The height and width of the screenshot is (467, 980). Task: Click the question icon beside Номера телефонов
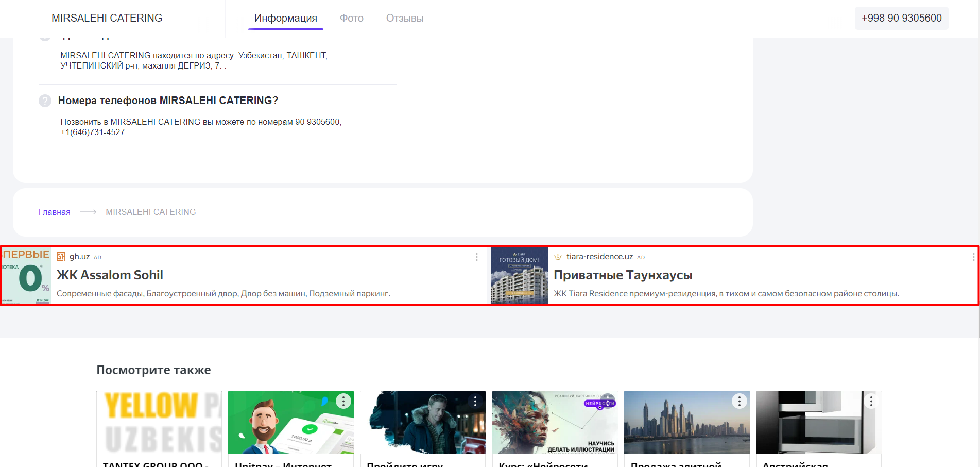[x=45, y=101]
